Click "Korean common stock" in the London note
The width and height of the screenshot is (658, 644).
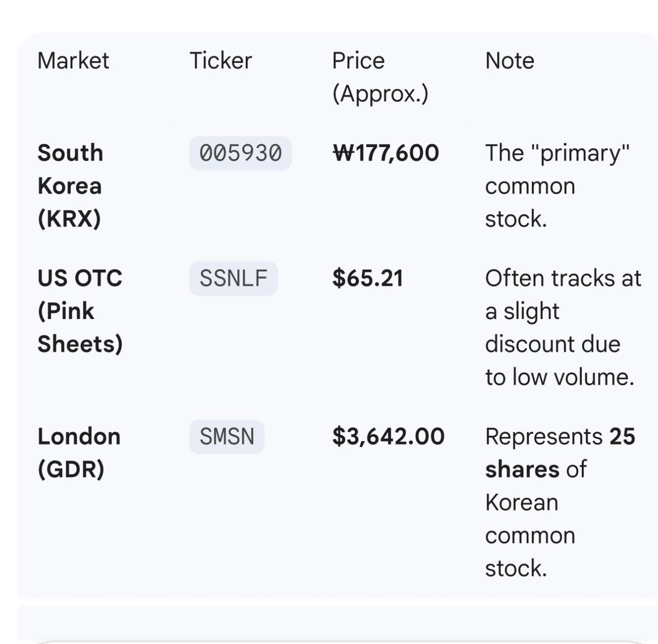[x=529, y=535]
